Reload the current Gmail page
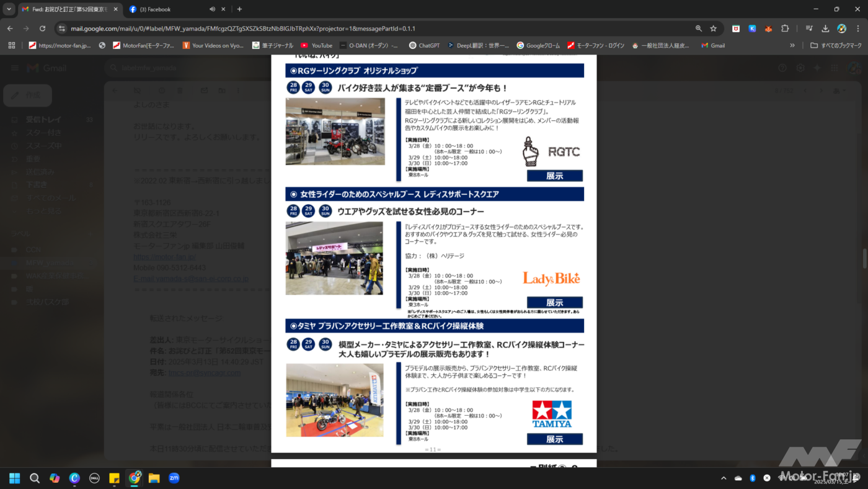The width and height of the screenshot is (868, 489). coord(42,29)
